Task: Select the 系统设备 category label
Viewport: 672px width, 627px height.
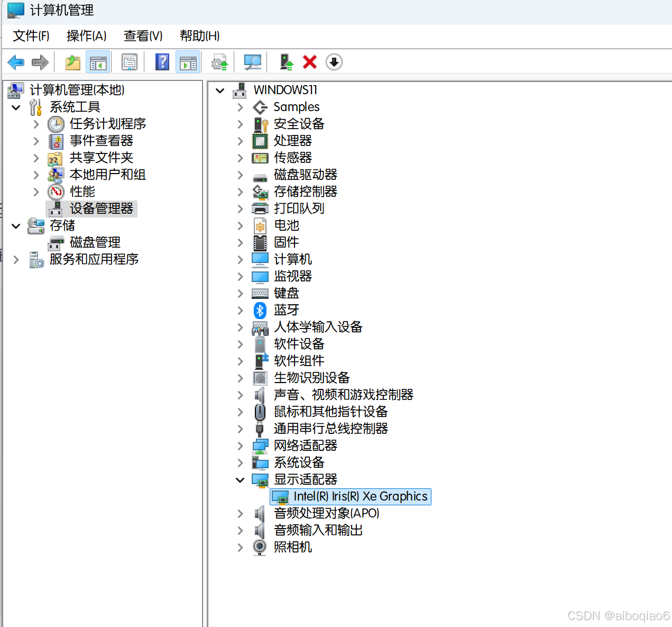Action: [299, 462]
